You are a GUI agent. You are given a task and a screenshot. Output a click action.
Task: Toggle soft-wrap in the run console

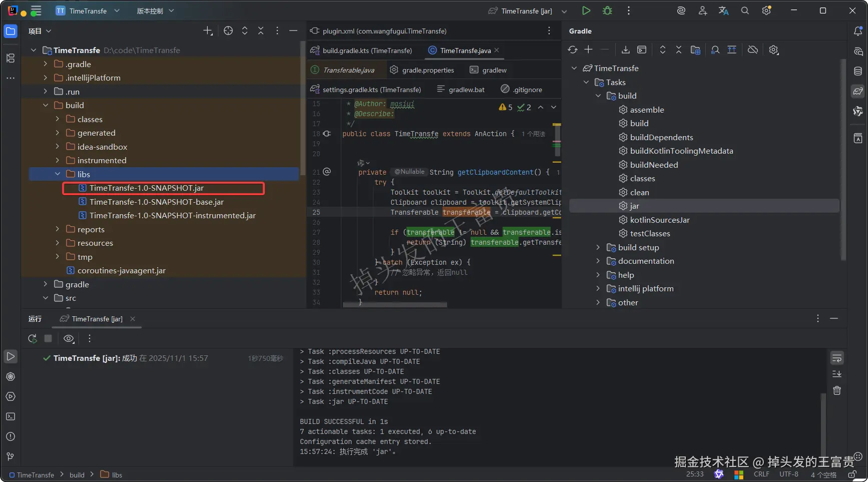click(836, 358)
